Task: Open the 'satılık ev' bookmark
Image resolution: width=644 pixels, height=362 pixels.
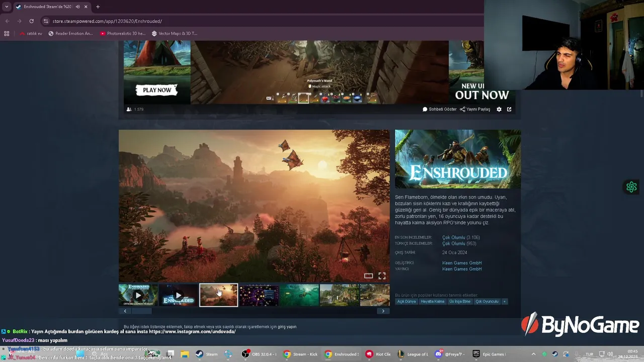Action: pyautogui.click(x=31, y=34)
